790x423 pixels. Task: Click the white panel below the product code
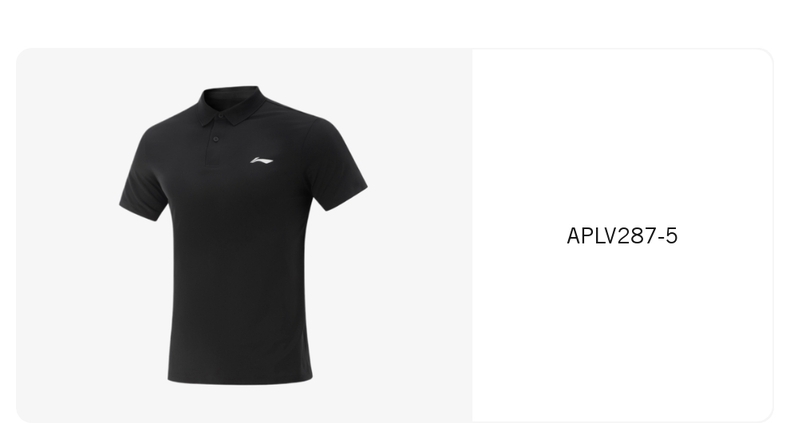[x=622, y=332]
